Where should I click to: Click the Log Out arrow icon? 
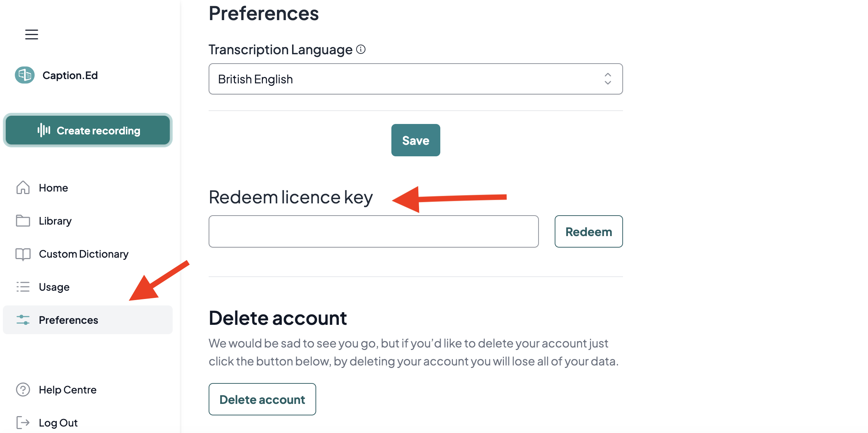(23, 423)
